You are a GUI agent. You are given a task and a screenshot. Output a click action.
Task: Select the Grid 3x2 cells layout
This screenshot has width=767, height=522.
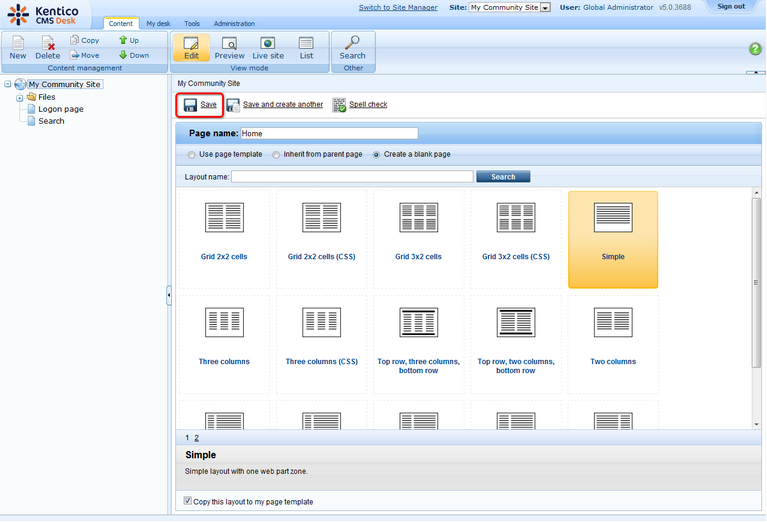pos(418,239)
